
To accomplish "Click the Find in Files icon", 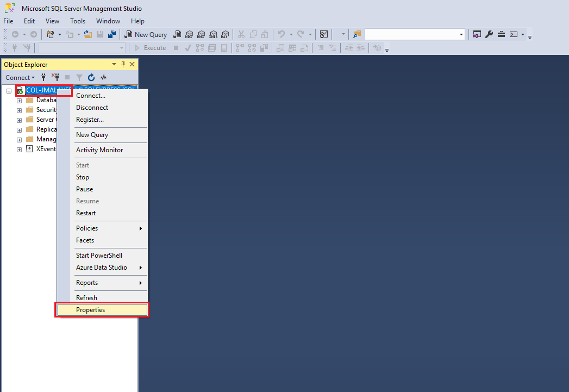I will tap(357, 34).
